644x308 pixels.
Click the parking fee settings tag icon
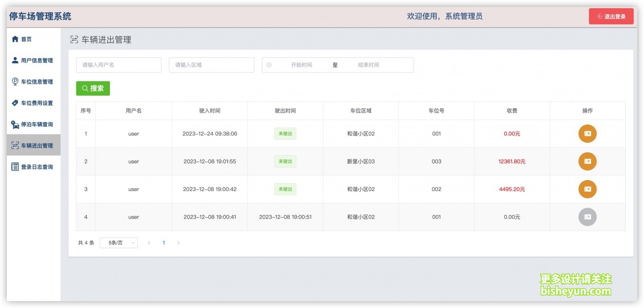tap(15, 103)
